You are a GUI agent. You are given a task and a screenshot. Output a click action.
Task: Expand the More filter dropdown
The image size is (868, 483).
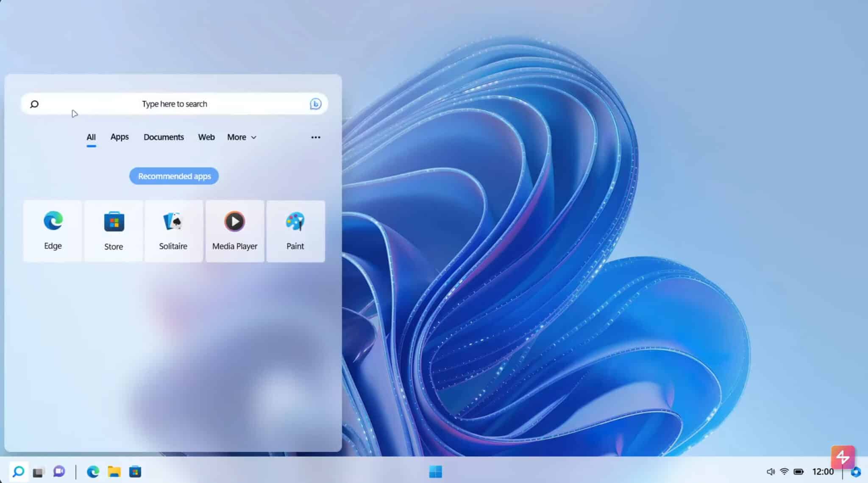pos(241,137)
